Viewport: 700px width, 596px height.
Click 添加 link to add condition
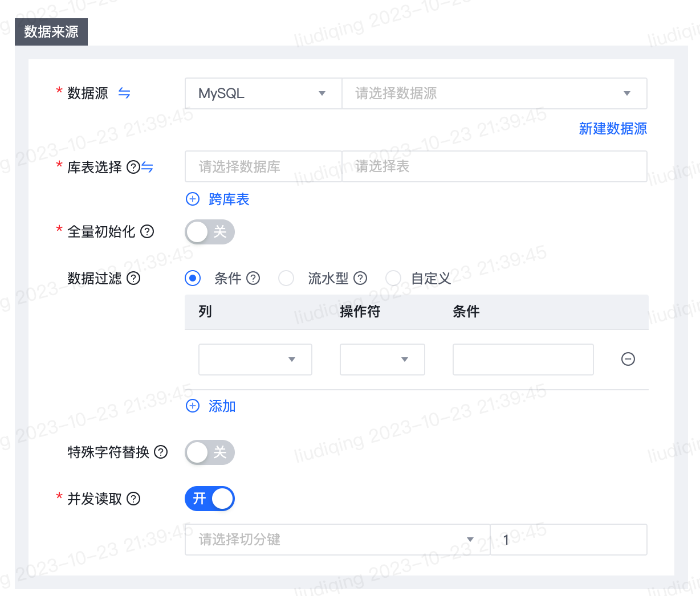click(222, 406)
